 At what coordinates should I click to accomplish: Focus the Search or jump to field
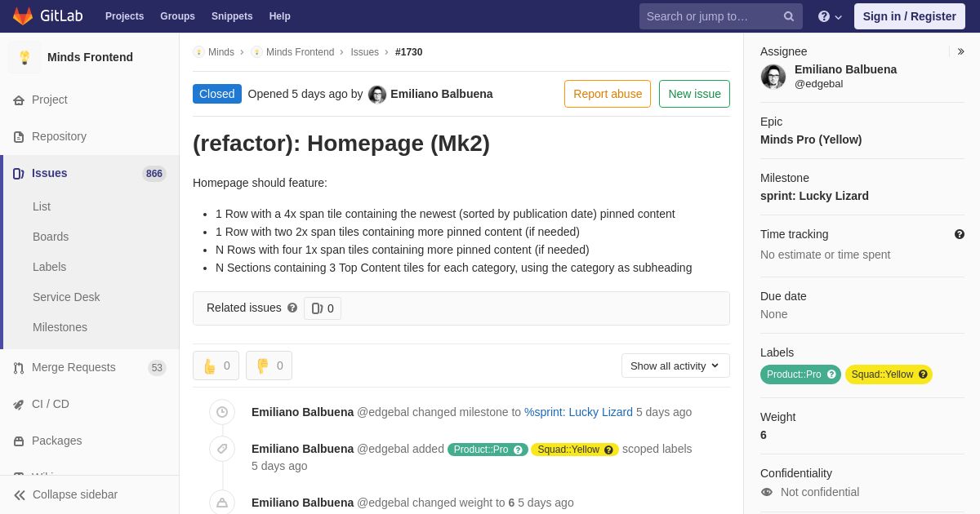(721, 16)
